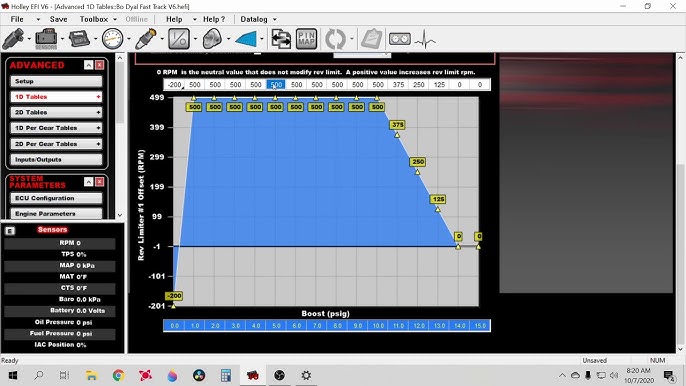The width and height of the screenshot is (686, 386).
Task: Collapse the System Parameters panel arrow
Action: coord(88,182)
